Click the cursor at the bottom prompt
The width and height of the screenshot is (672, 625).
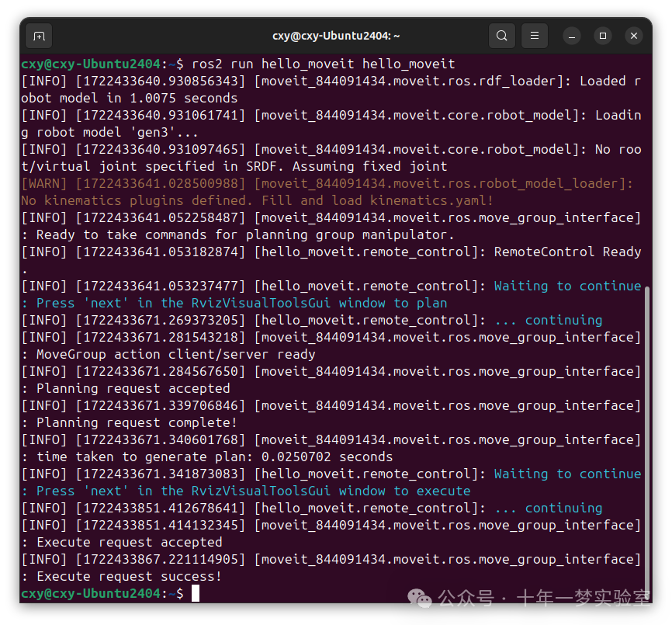tap(196, 594)
